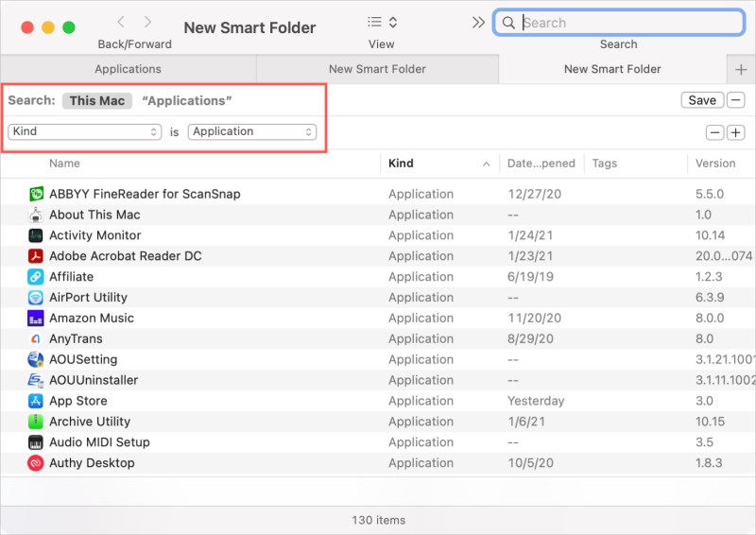The width and height of the screenshot is (756, 535).
Task: Sort by the Tags column header
Action: point(605,164)
